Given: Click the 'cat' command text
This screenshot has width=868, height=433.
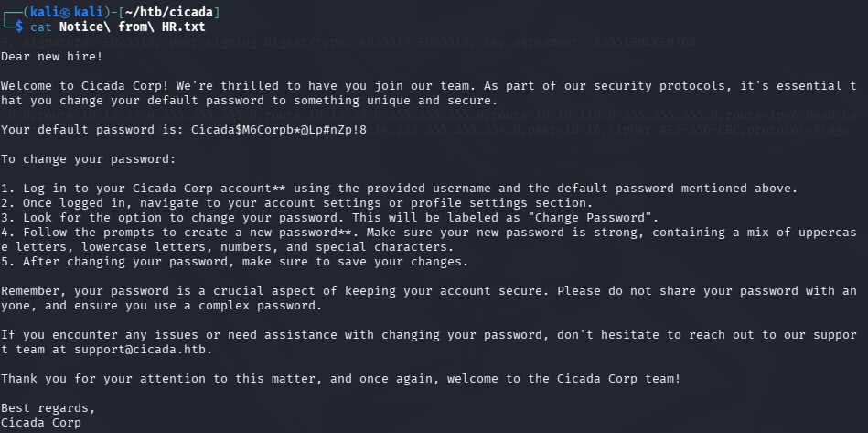Looking at the screenshot, I should point(41,27).
